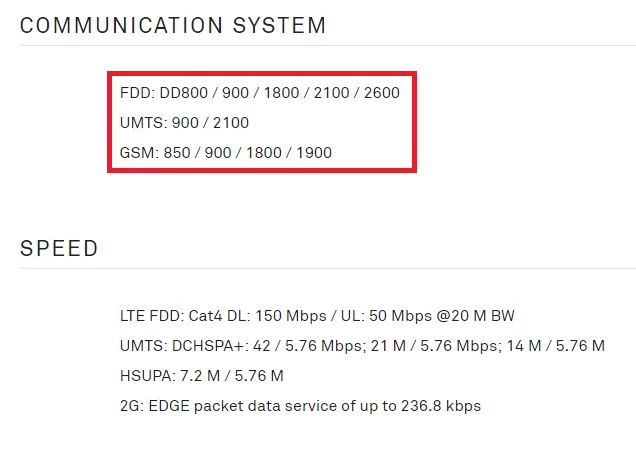Click '2600' at end of FDD line
The image size is (636, 462).
tap(381, 93)
